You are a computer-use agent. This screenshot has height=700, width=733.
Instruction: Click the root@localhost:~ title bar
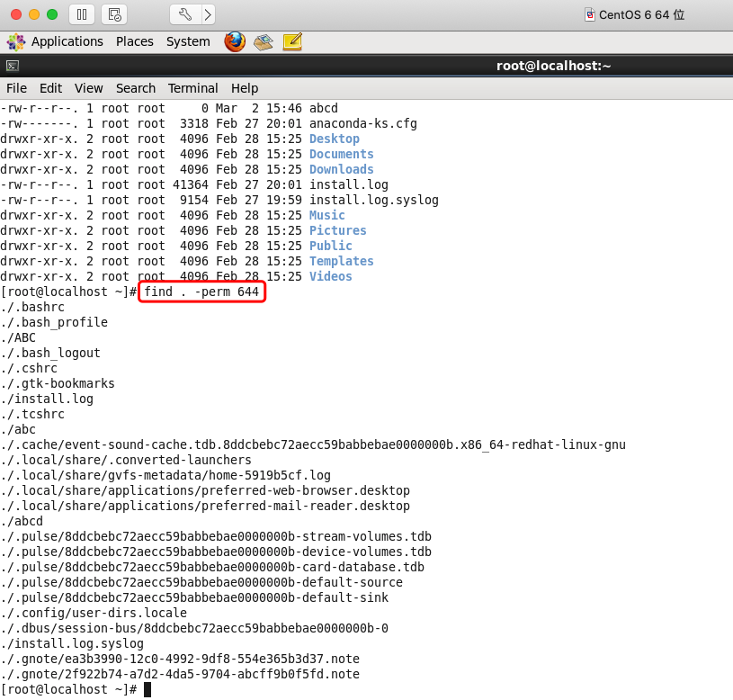(x=553, y=66)
